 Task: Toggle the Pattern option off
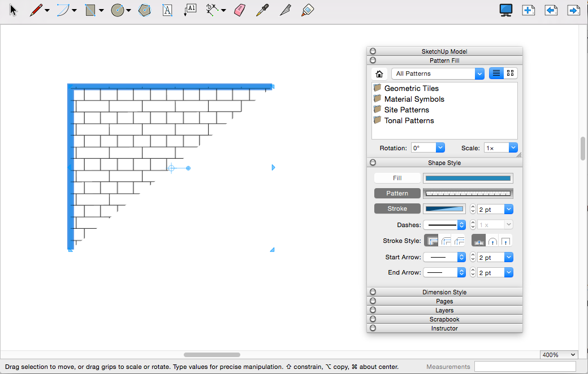[397, 193]
